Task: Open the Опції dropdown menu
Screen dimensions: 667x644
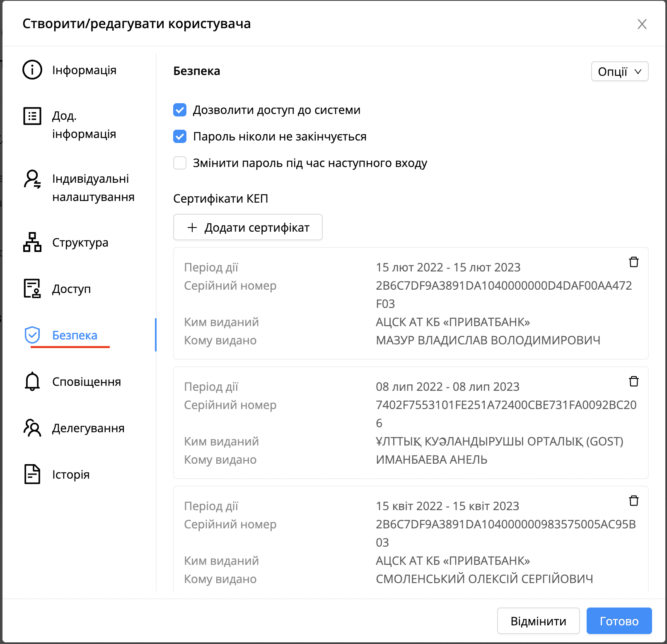Action: click(x=619, y=71)
